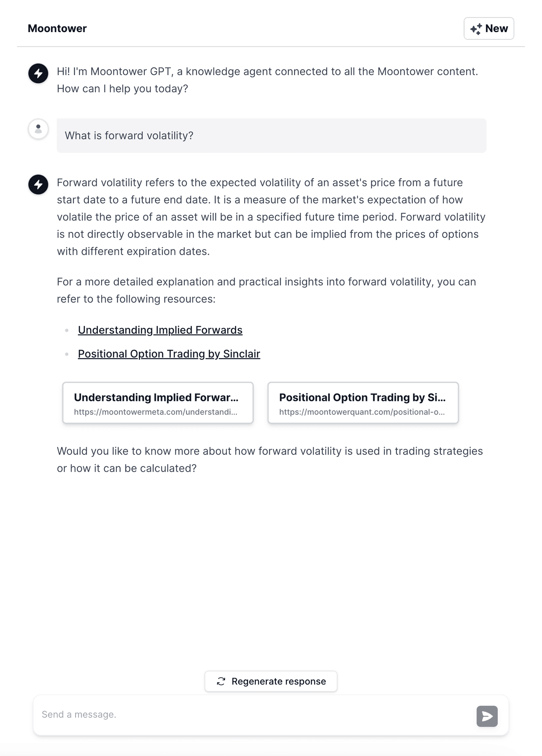Select the user message What is forward volatility
Image resolution: width=542 pixels, height=756 pixels.
[130, 135]
